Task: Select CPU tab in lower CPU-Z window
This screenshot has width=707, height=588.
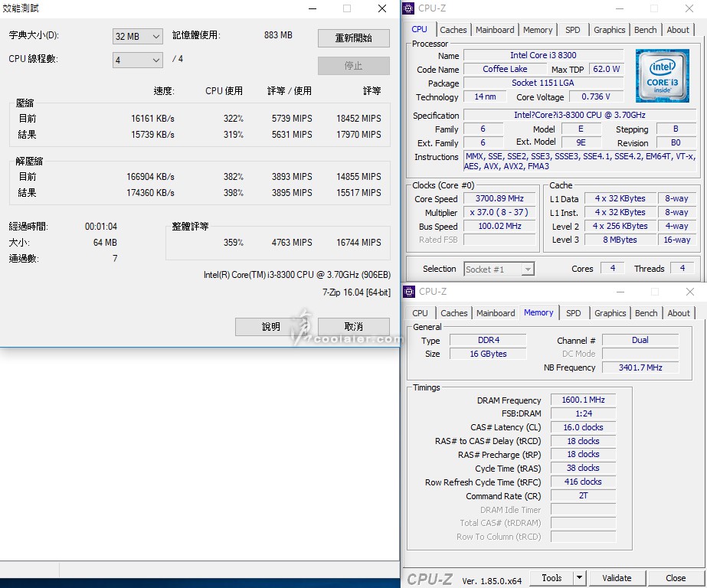Action: click(420, 313)
